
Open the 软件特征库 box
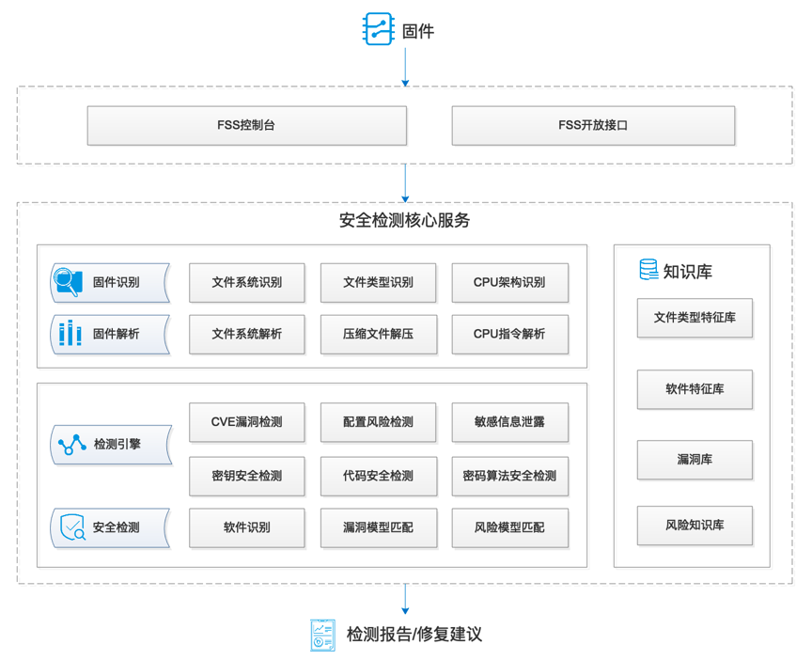695,389
